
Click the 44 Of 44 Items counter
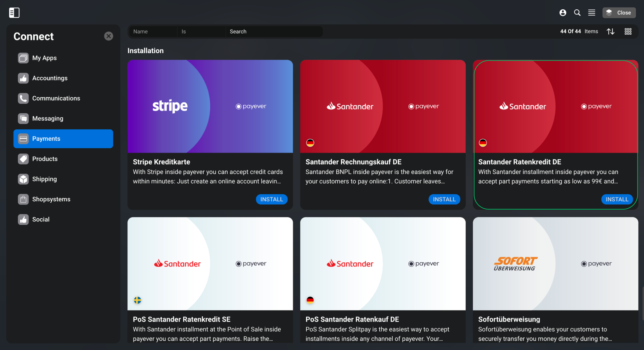tap(579, 31)
